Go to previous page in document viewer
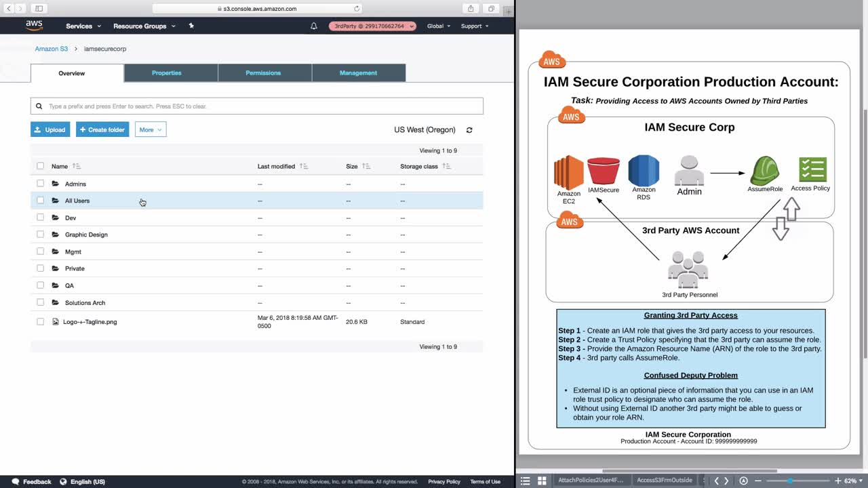This screenshot has width=868, height=488. [716, 481]
